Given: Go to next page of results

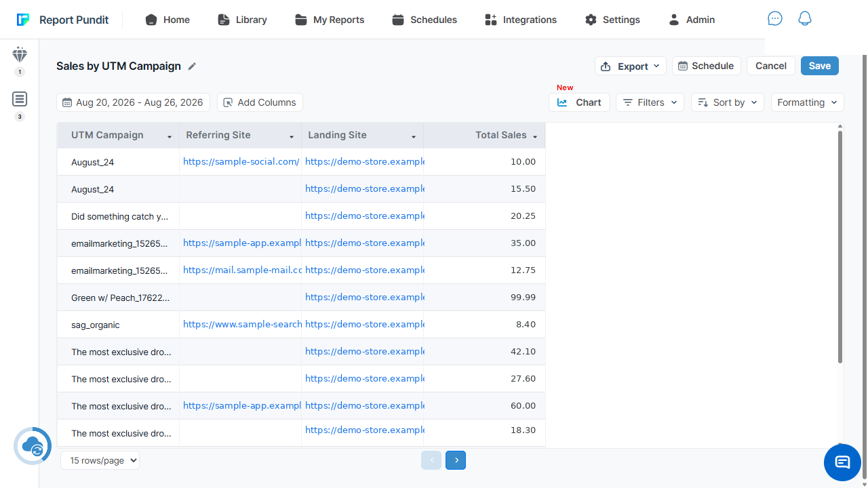Looking at the screenshot, I should (x=456, y=460).
